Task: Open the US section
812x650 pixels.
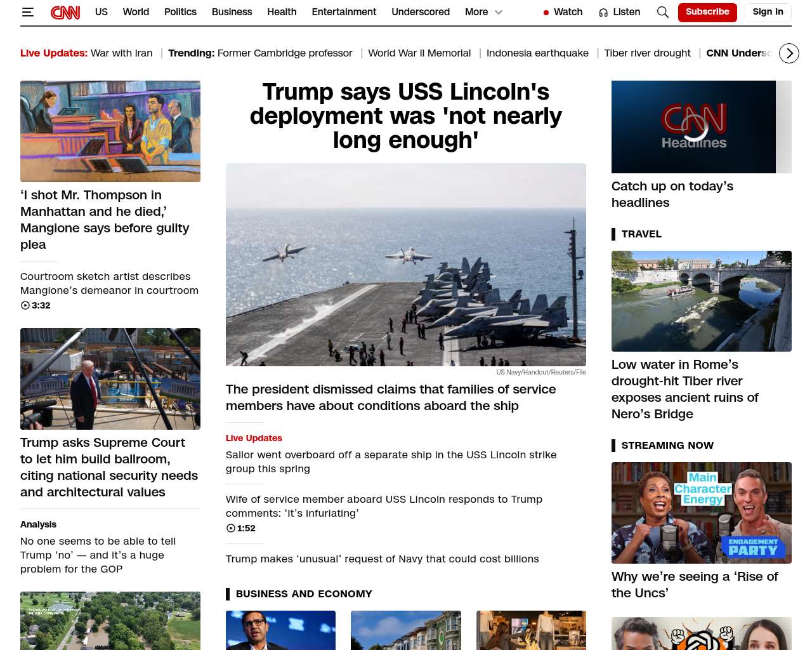Action: (101, 12)
